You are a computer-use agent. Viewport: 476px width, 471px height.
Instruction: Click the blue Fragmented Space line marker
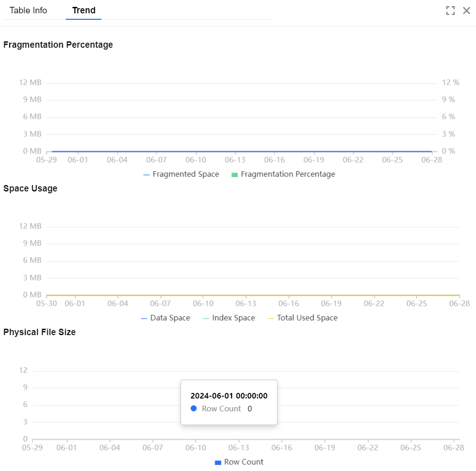[147, 175]
